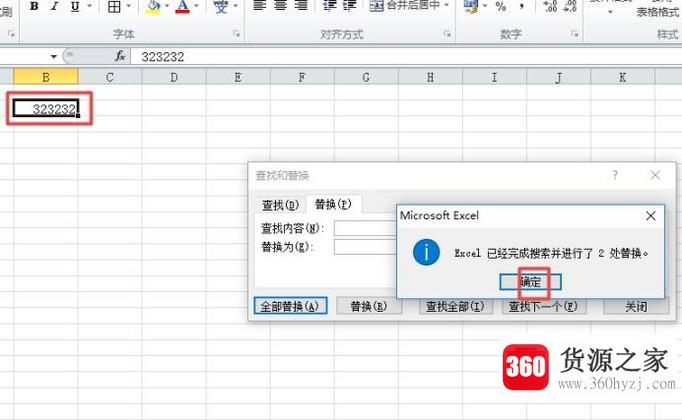Click 关闭 button in Find and Replace
Viewport: 682px width, 420px height.
pos(636,306)
